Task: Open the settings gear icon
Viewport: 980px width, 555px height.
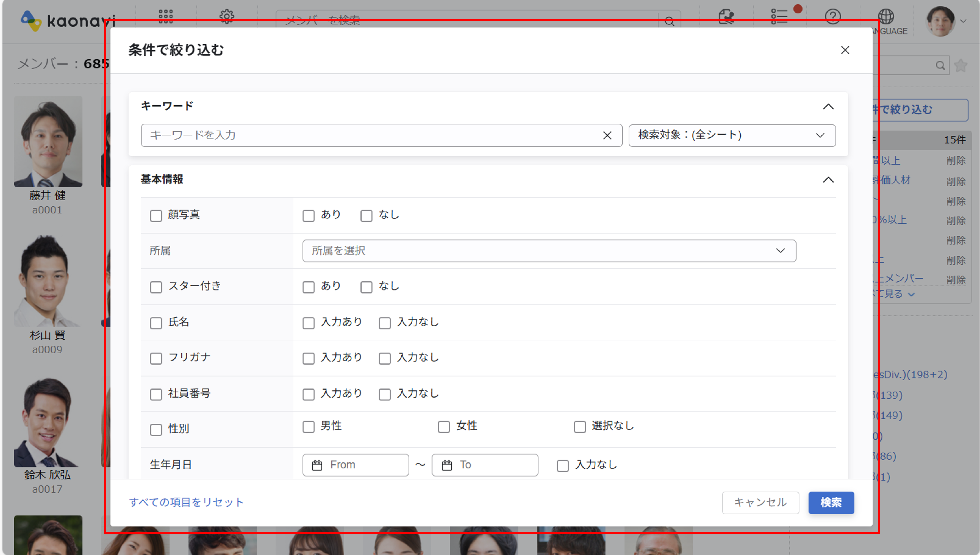Action: (227, 16)
